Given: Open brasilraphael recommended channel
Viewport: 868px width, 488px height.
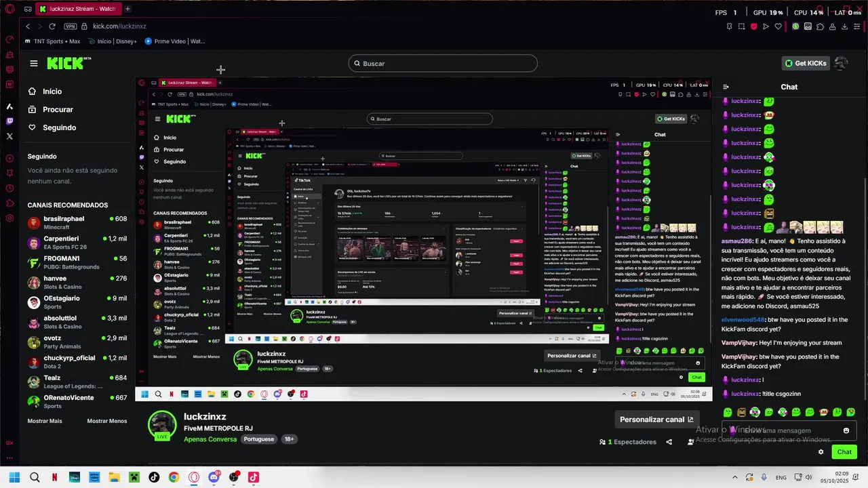Looking at the screenshot, I should 77,222.
